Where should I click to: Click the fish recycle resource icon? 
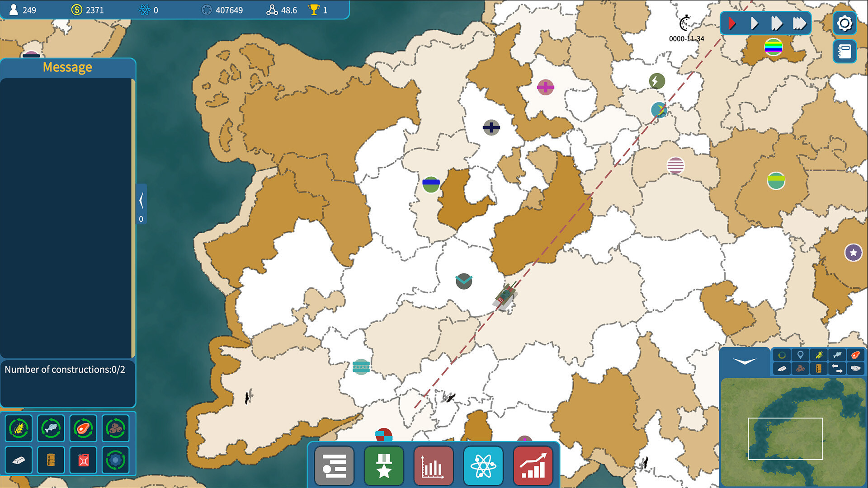pyautogui.click(x=51, y=427)
